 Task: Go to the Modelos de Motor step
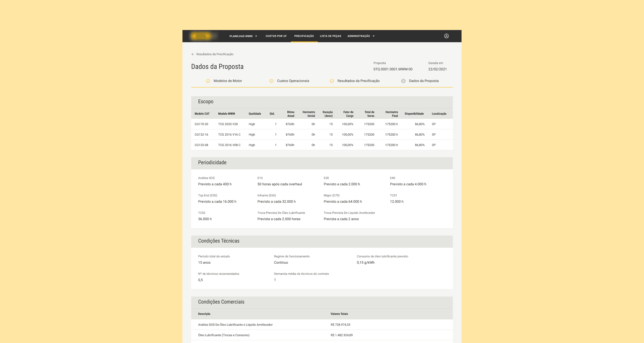coord(228,81)
